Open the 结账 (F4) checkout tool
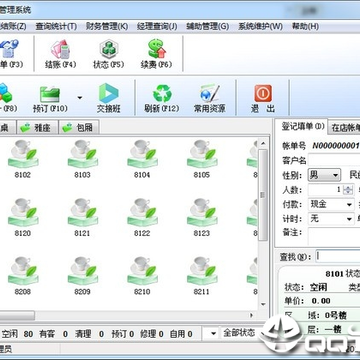360x360 pixels. tap(61, 54)
